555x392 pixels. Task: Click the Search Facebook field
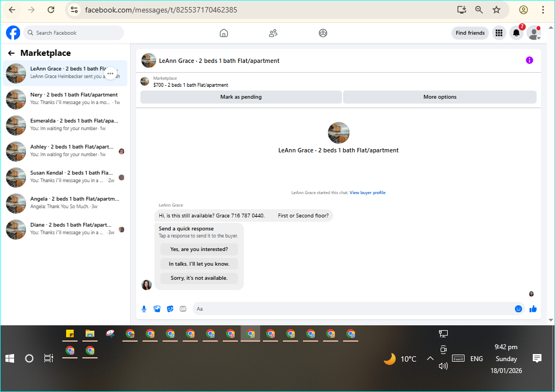pos(74,33)
